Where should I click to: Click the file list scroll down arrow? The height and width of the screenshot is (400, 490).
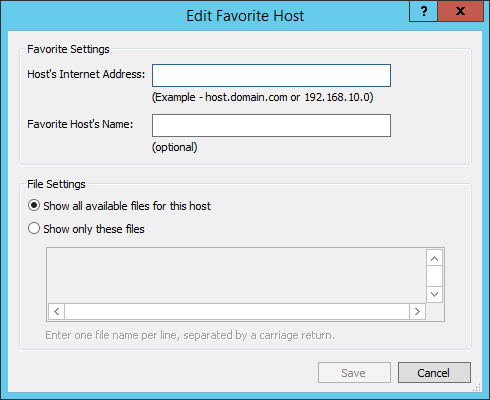[x=434, y=294]
